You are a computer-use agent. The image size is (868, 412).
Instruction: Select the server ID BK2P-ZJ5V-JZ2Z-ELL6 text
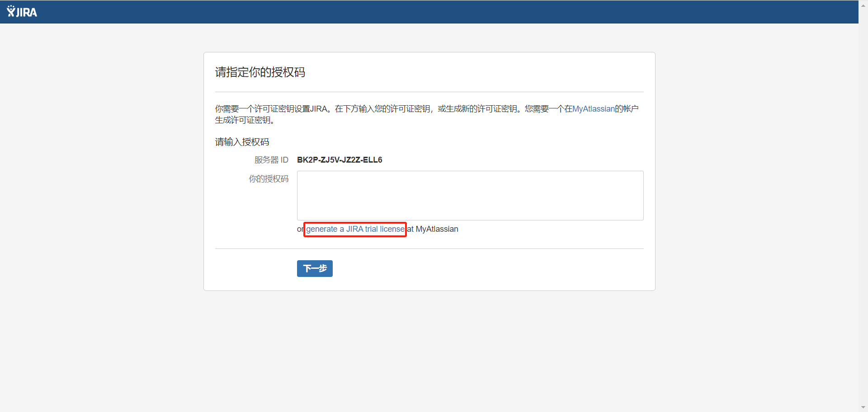[340, 160]
